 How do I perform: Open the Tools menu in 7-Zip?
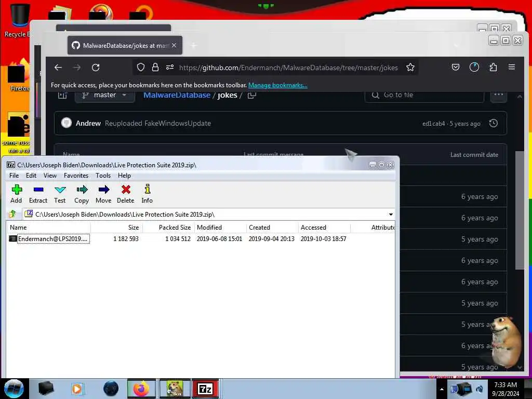[103, 176]
